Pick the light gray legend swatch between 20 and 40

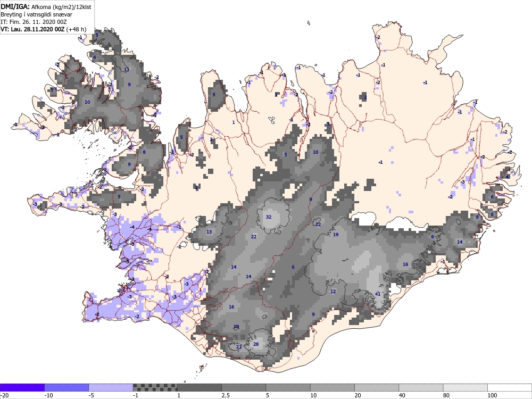[377, 387]
